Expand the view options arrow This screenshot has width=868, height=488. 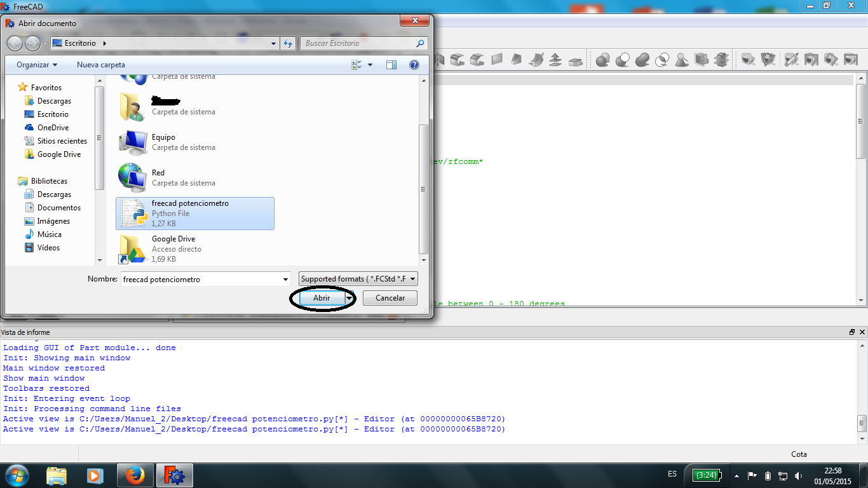click(370, 65)
